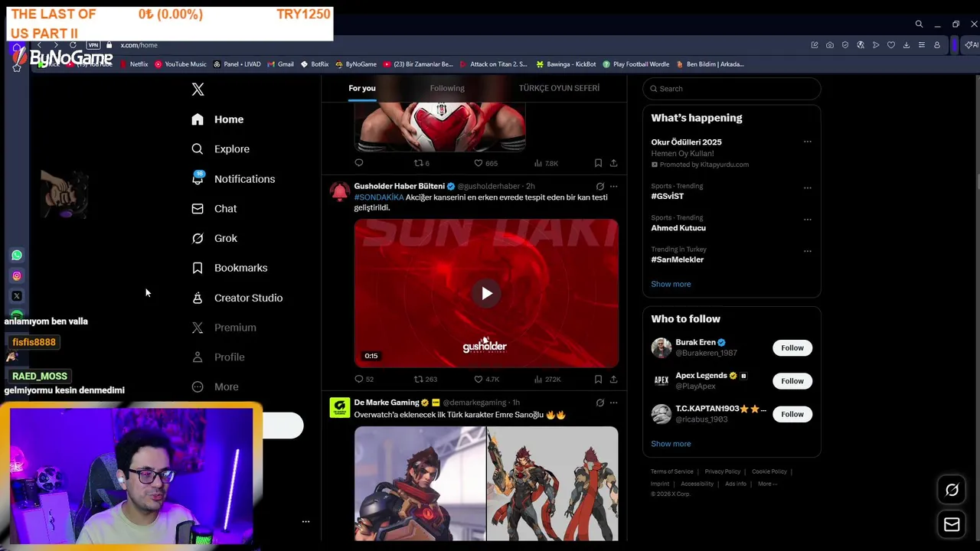Screen dimensions: 980x551
Task: Reply to the post with 665 likes
Action: coord(359,163)
